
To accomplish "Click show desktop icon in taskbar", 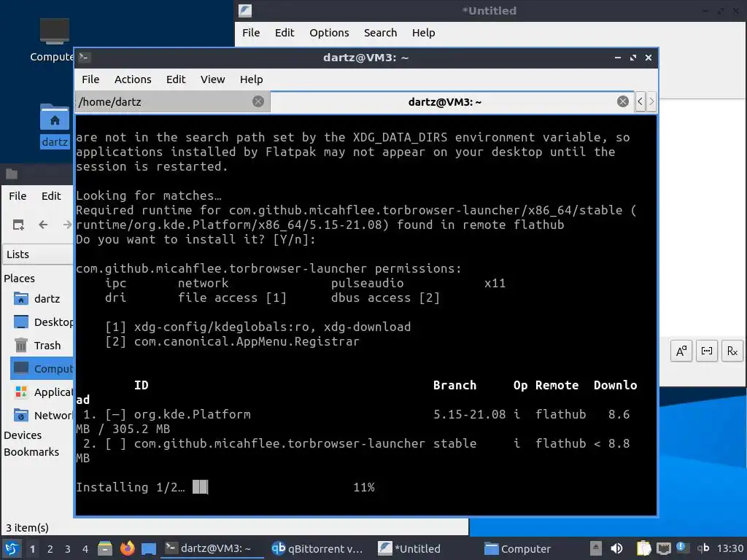I will pyautogui.click(x=149, y=548).
